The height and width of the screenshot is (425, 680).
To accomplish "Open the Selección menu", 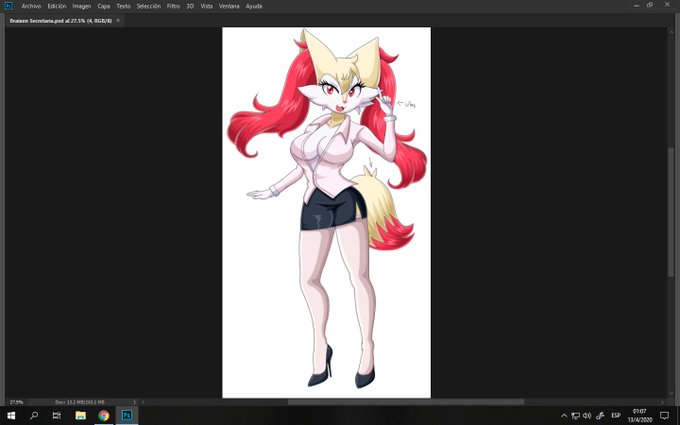I will pos(148,6).
